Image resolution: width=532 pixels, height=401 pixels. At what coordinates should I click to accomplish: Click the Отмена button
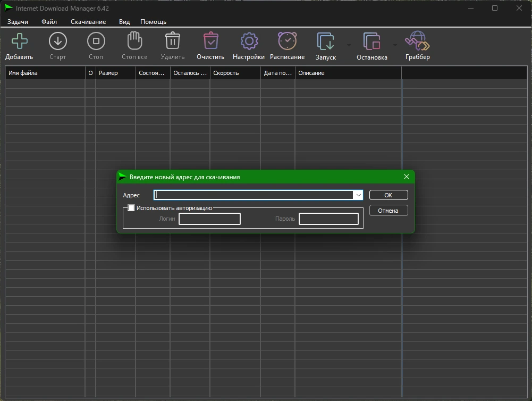tap(389, 211)
